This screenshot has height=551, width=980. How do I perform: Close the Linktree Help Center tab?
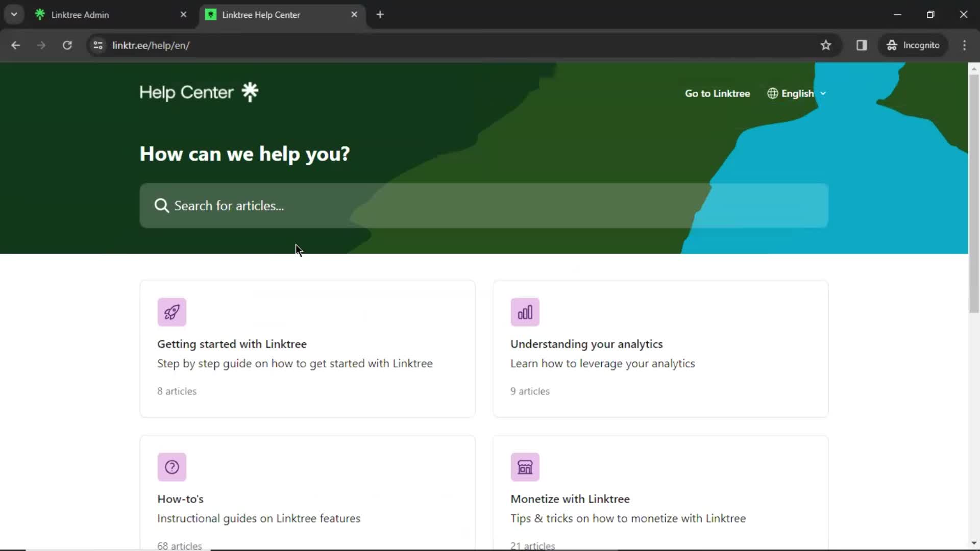(x=354, y=15)
